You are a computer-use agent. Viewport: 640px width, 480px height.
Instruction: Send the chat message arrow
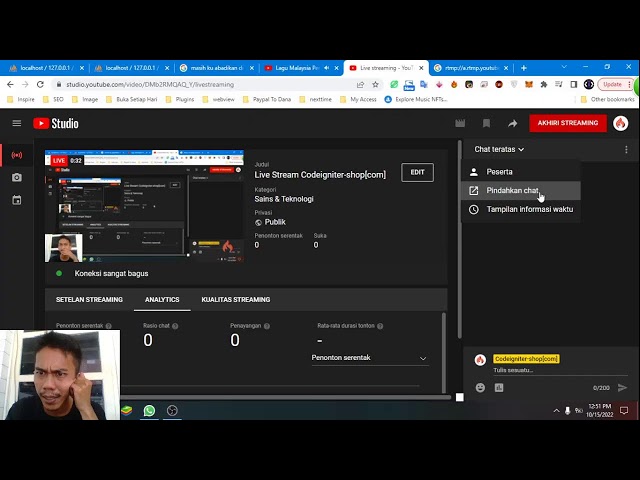pyautogui.click(x=622, y=387)
